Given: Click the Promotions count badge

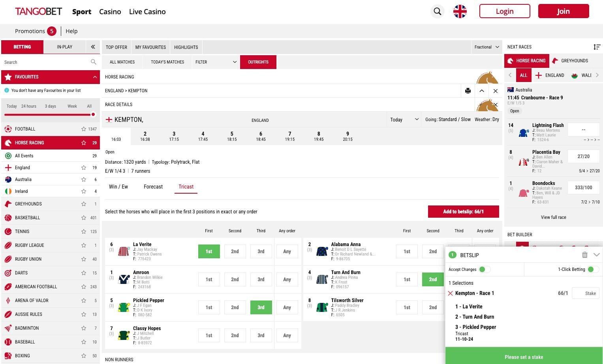Looking at the screenshot, I should click(x=51, y=31).
